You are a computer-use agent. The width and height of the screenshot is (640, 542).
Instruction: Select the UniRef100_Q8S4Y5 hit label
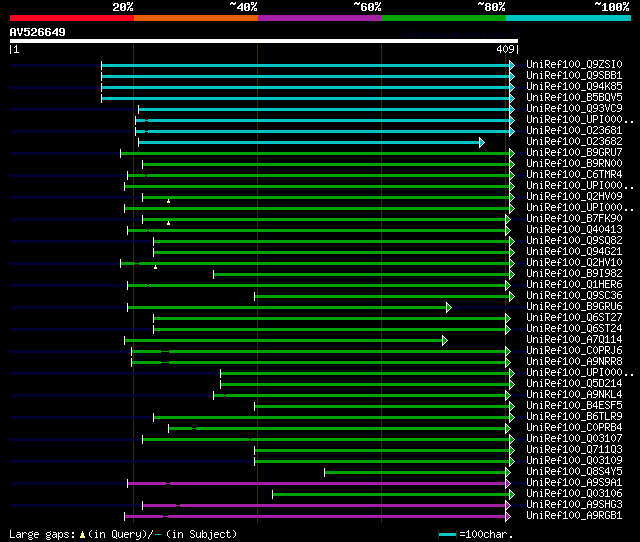click(x=574, y=472)
